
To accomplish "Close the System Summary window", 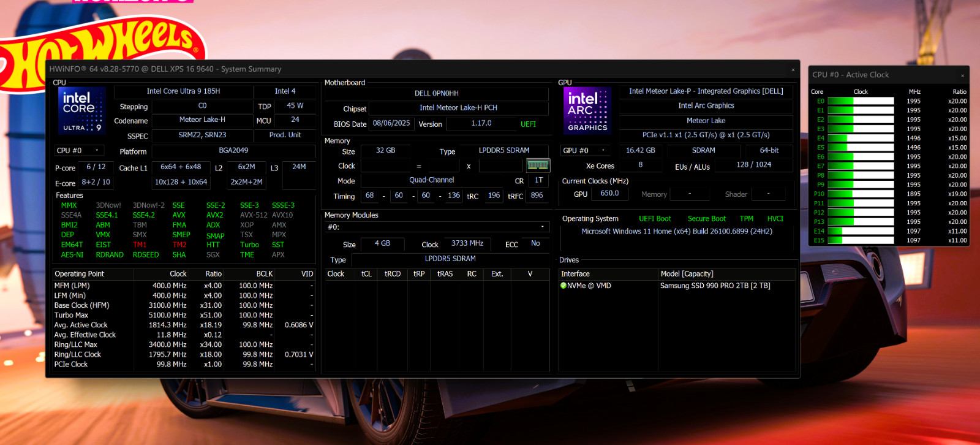I will click(793, 70).
